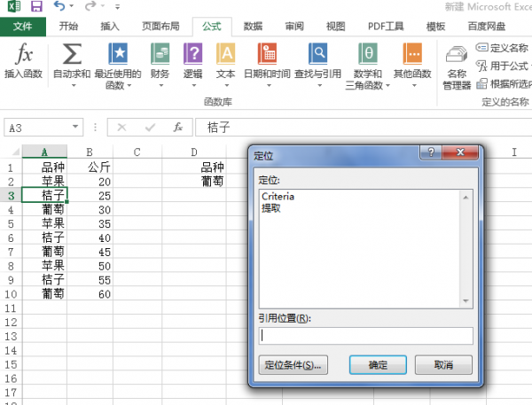The image size is (532, 405).
Task: Open Math and Trig (数学和三角函数) icon
Action: coord(368,53)
